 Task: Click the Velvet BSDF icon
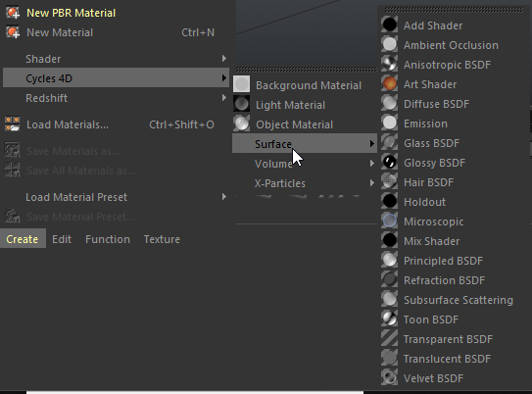(390, 377)
